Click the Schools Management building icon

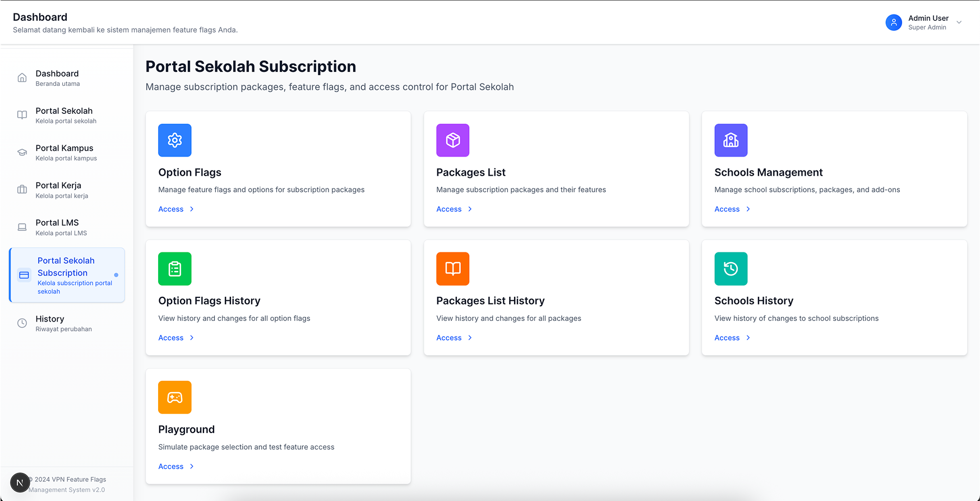(x=731, y=140)
